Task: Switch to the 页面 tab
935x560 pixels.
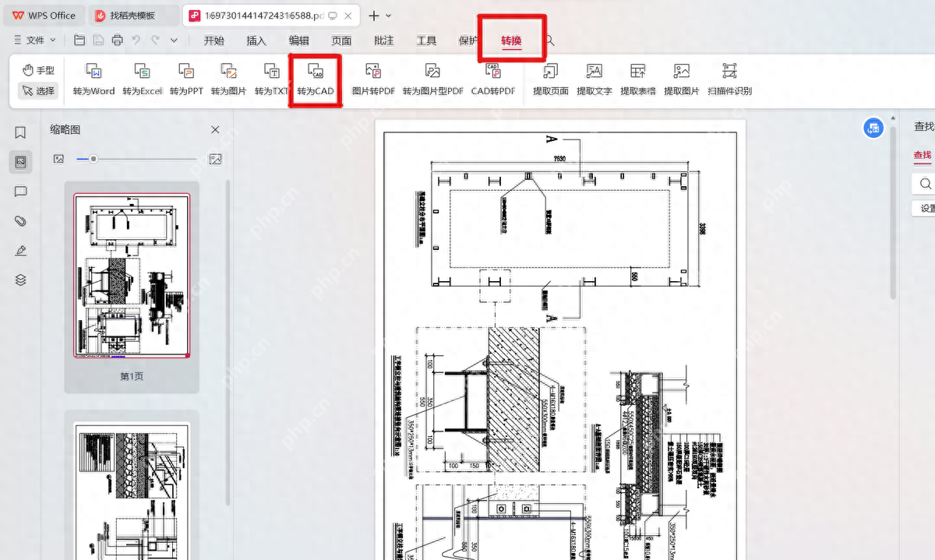Action: pos(341,41)
